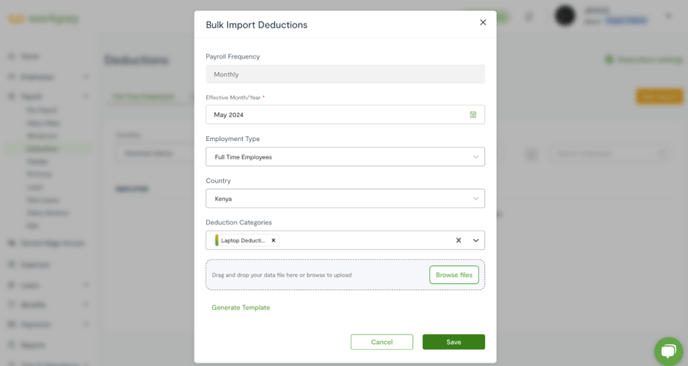This screenshot has height=366, width=688.
Task: Click the user profile avatar
Action: coord(565,16)
